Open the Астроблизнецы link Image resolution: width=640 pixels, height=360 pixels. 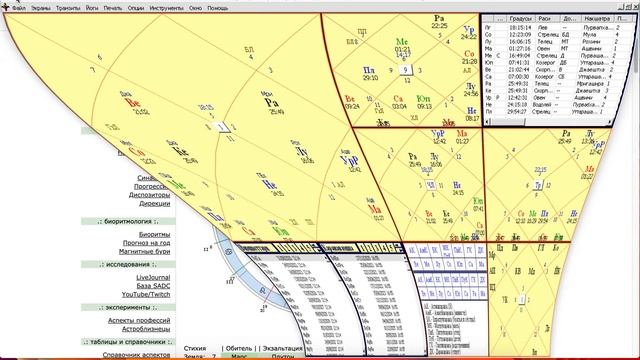(146, 329)
